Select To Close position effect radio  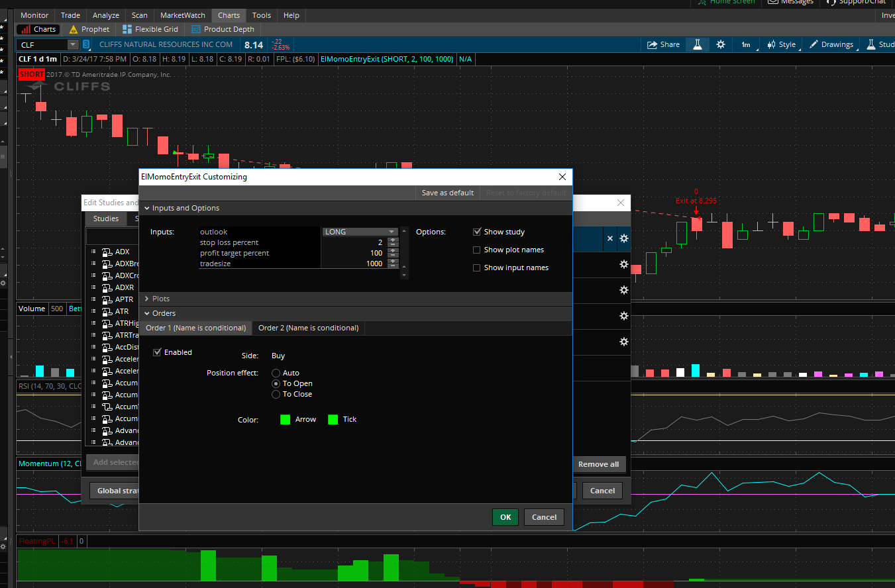pyautogui.click(x=276, y=394)
